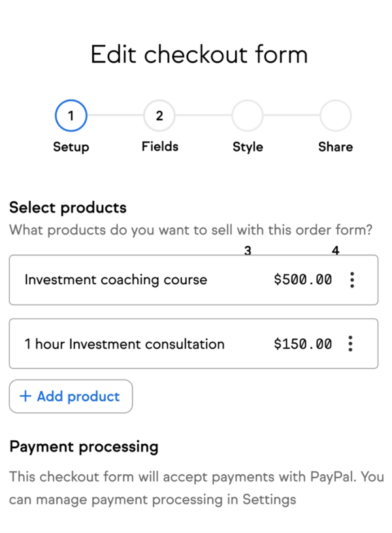Viewport: 392px width, 533px height.
Task: Open the Share step label
Action: coord(335,147)
